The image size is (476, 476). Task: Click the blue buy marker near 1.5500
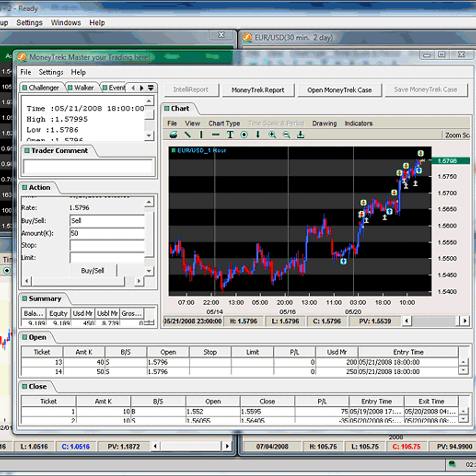[343, 262]
